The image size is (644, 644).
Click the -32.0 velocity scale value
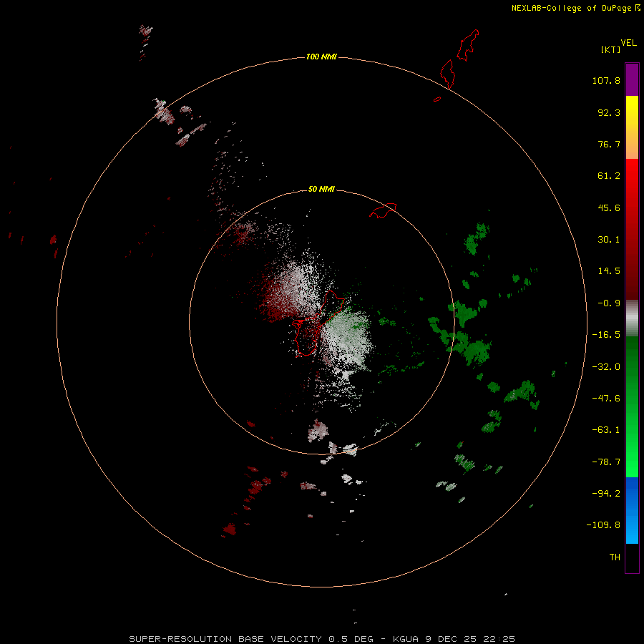[606, 367]
